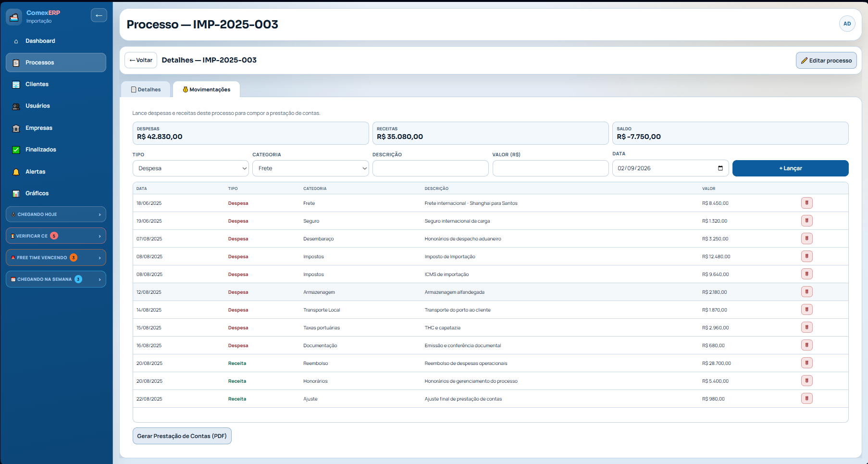Open user avatar AD menu
This screenshot has width=868, height=464.
(847, 24)
